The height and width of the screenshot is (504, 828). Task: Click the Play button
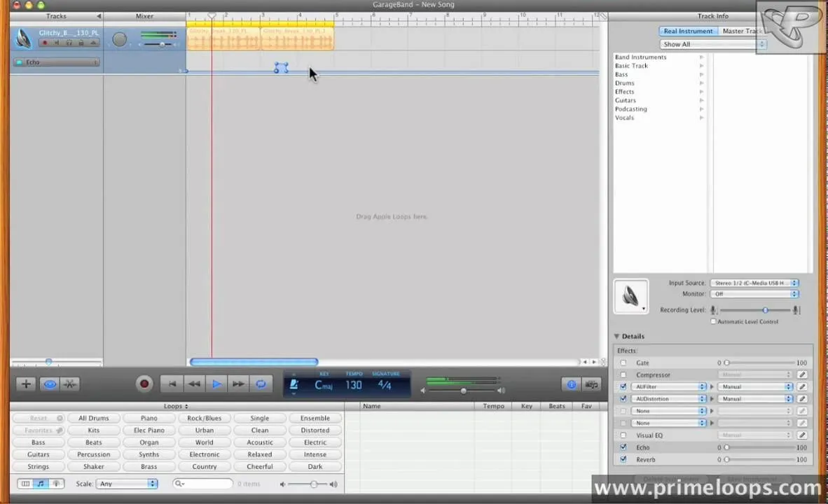point(216,384)
